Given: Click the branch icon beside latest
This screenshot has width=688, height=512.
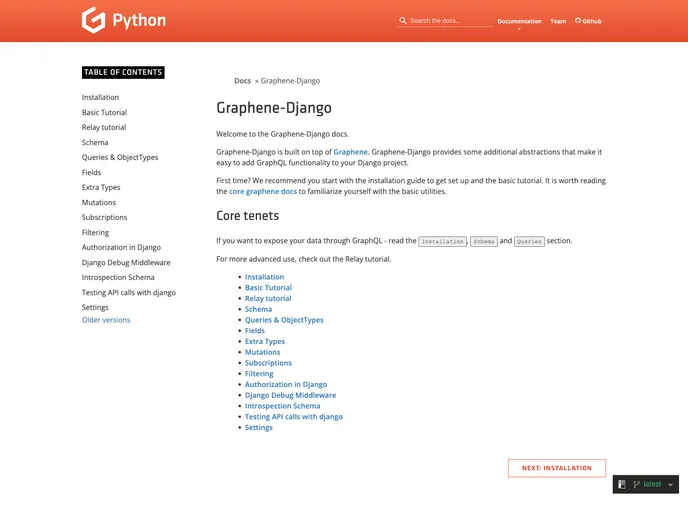Looking at the screenshot, I should (x=636, y=484).
